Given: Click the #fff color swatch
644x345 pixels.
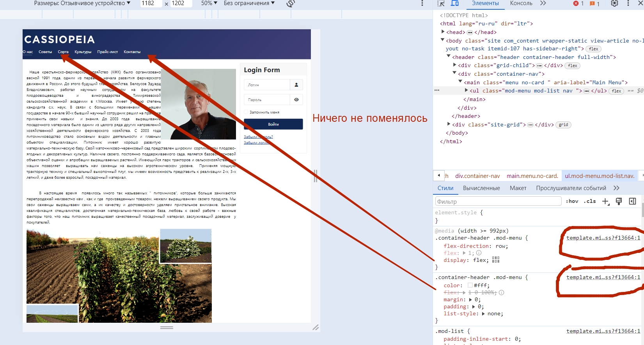Looking at the screenshot, I should pos(470,286).
